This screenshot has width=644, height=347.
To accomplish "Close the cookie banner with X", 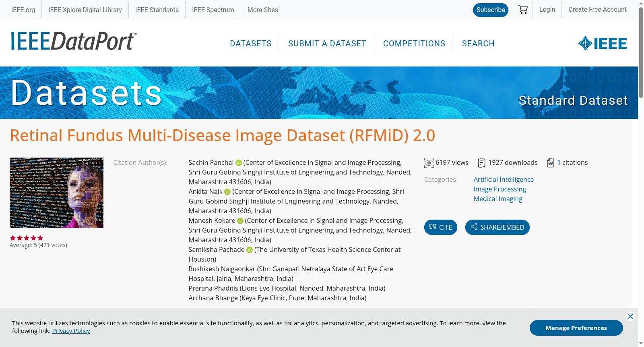I will click(x=630, y=316).
